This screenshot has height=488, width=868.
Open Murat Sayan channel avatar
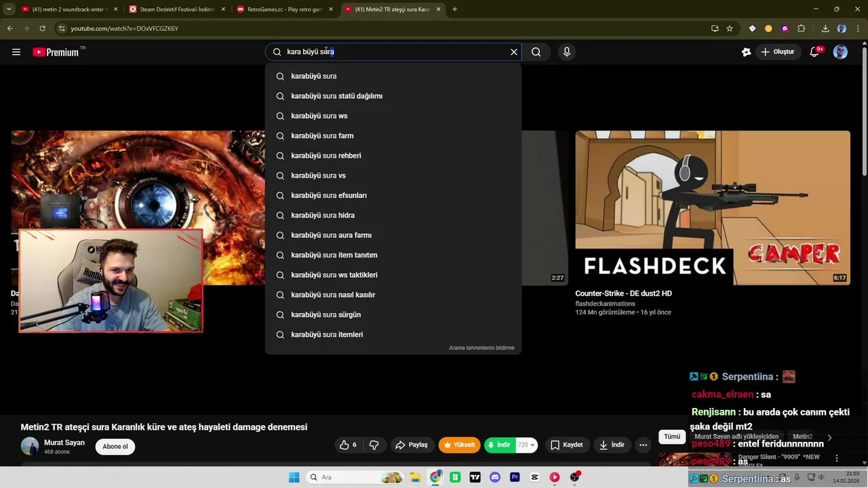coord(30,446)
